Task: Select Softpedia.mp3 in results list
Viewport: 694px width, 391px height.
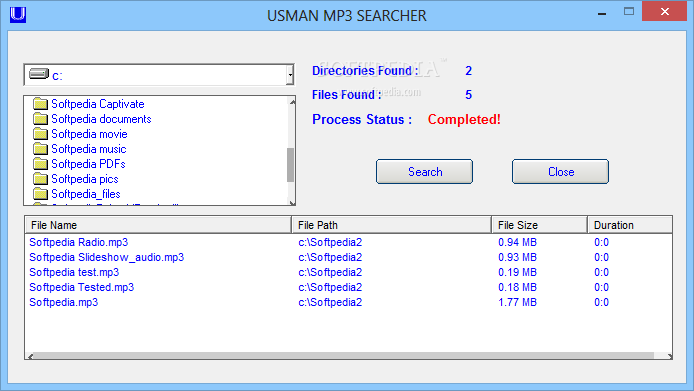Action: (63, 302)
